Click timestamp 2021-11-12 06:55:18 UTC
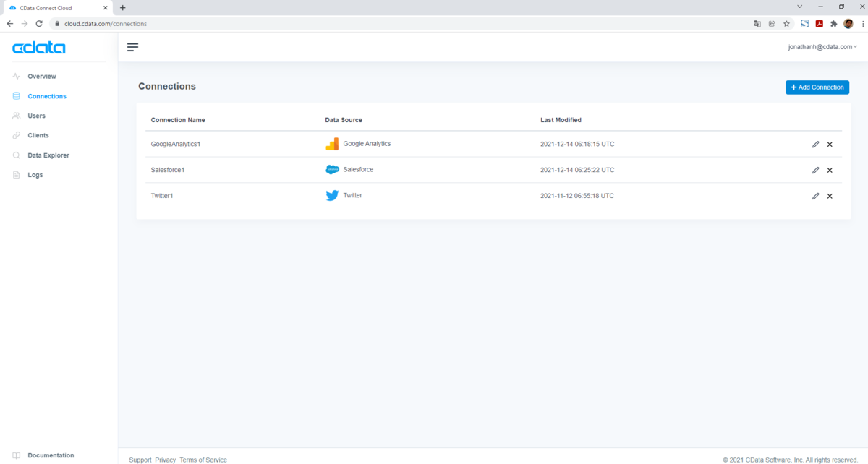Viewport: 868px width, 464px height. pyautogui.click(x=577, y=196)
